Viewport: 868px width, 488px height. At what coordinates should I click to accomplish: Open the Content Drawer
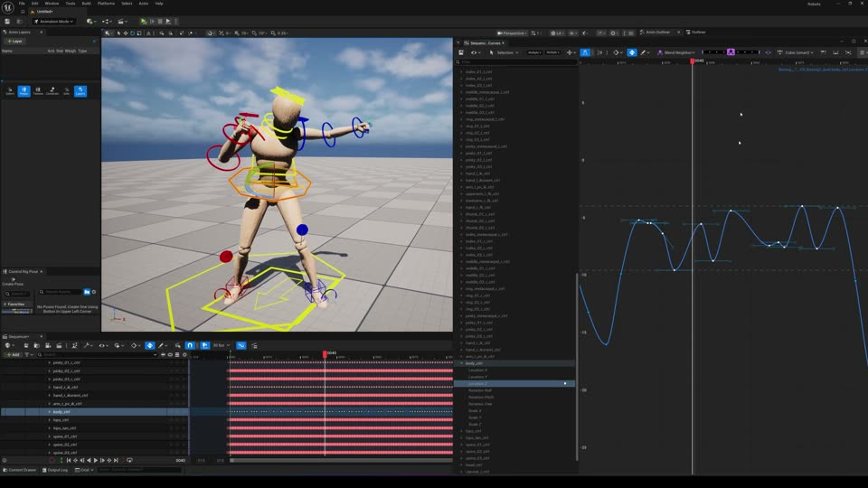click(20, 470)
